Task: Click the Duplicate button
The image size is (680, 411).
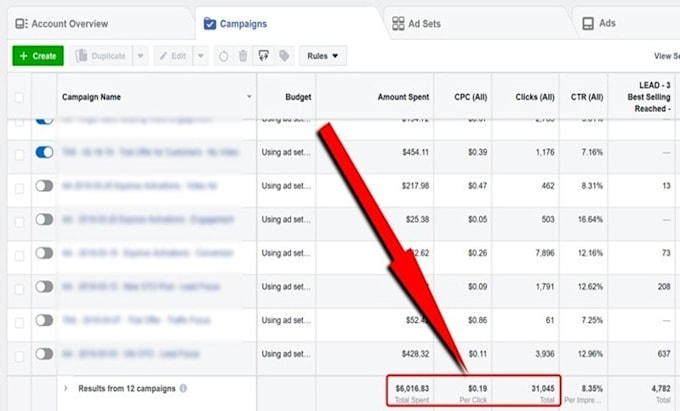Action: (101, 56)
